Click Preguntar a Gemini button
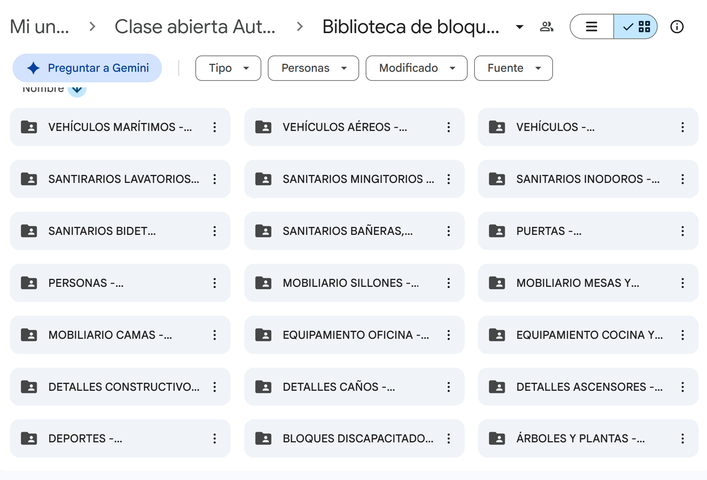Image resolution: width=707 pixels, height=480 pixels. coord(87,68)
